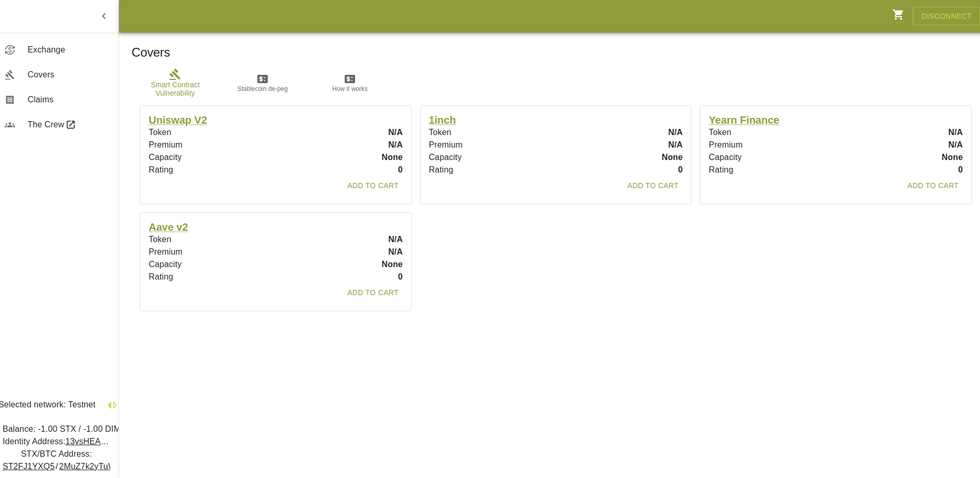The height and width of the screenshot is (478, 980).
Task: Add Uniswap V2 cover to cart
Action: tap(373, 185)
